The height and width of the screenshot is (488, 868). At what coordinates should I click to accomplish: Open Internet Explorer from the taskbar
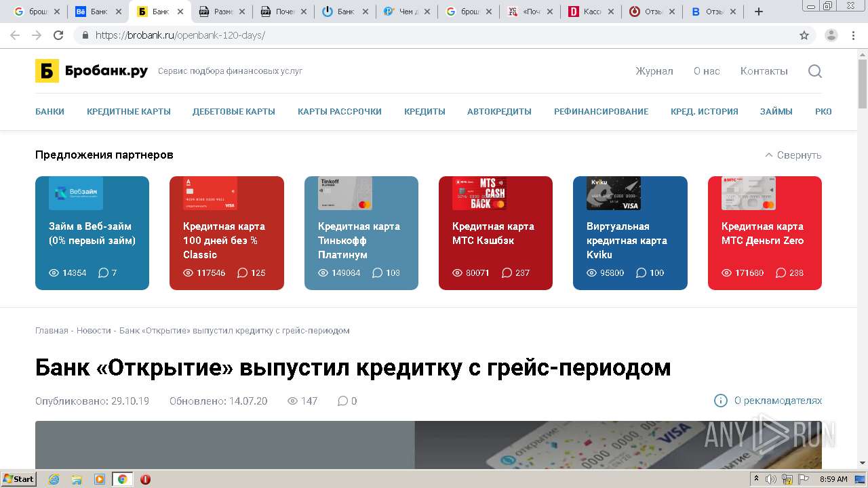(x=54, y=479)
